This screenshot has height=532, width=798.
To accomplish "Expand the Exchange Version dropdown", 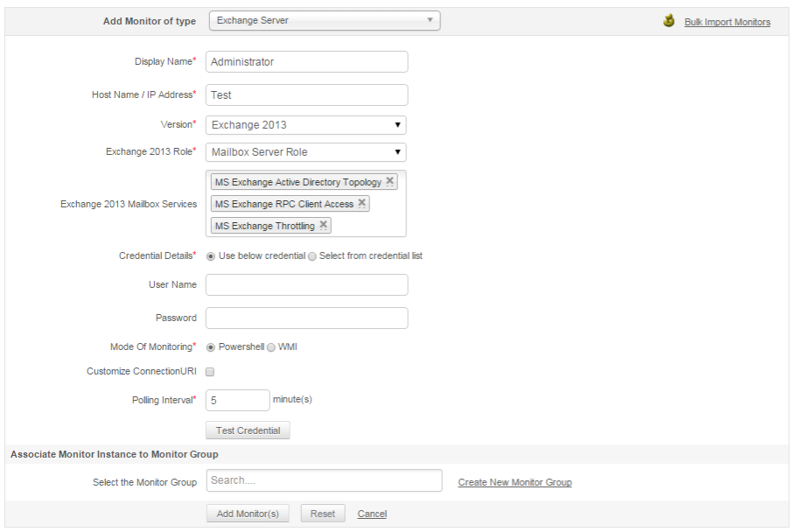I will (305, 125).
